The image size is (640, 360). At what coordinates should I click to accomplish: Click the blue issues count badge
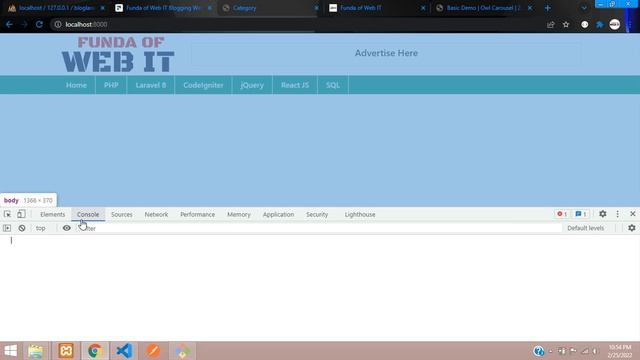pos(581,214)
